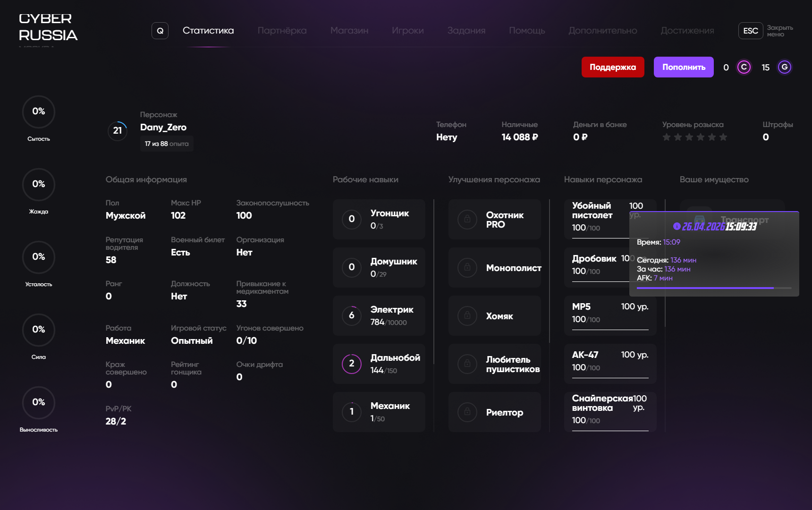The image size is (812, 510).
Task: Click the Дальнобой work skill card
Action: (x=379, y=364)
